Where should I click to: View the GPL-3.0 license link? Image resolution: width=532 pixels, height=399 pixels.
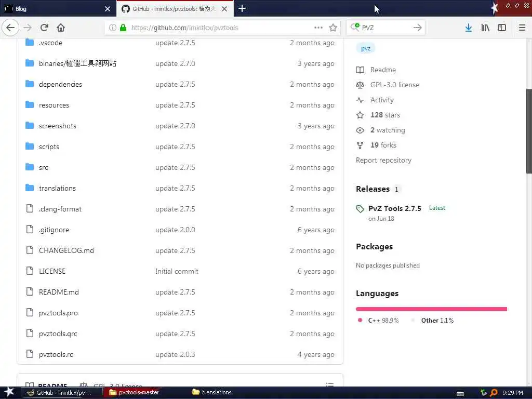(x=388, y=85)
